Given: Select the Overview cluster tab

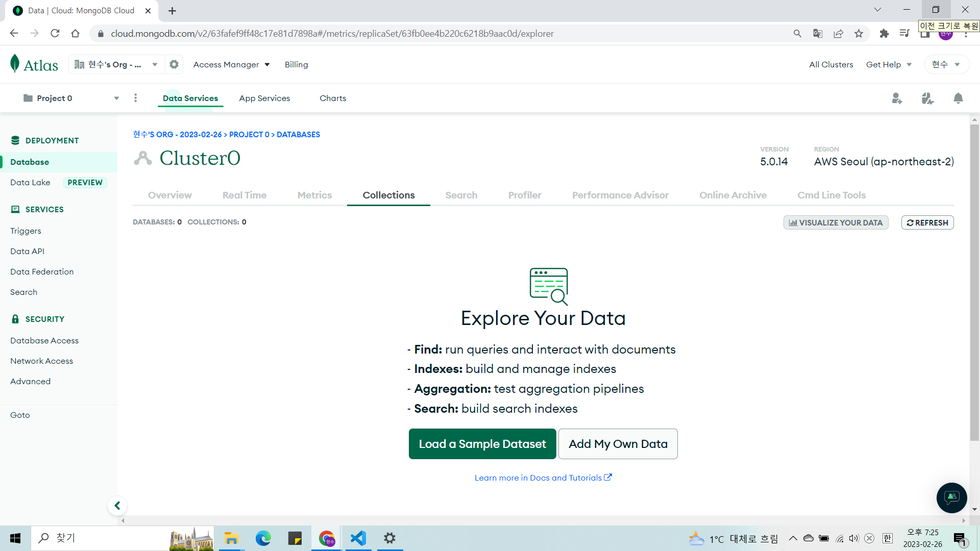Looking at the screenshot, I should pyautogui.click(x=170, y=195).
